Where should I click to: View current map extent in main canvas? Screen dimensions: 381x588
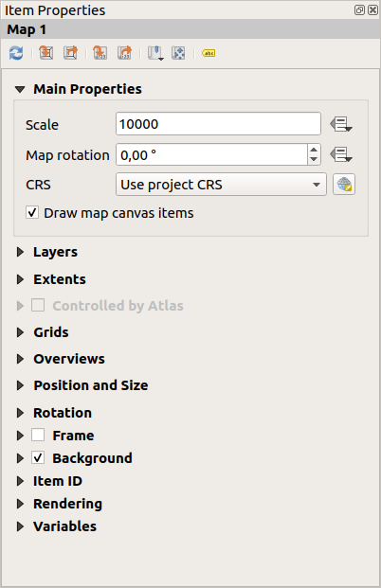70,53
